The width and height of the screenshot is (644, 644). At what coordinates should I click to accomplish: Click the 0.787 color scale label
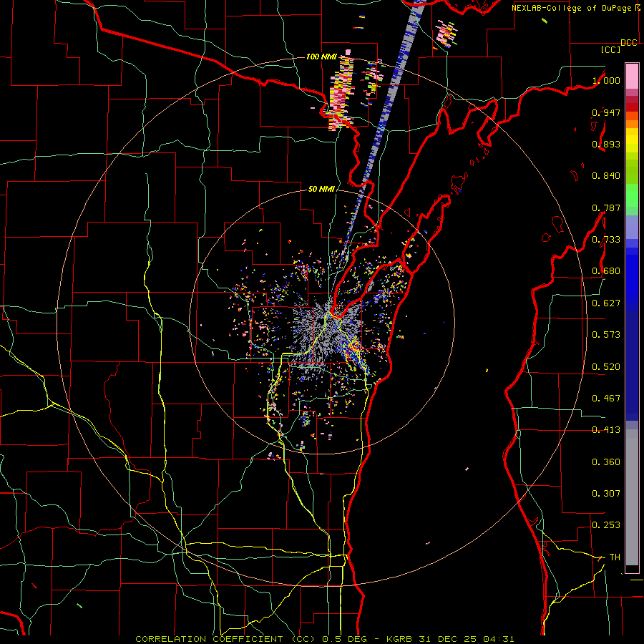pyautogui.click(x=606, y=208)
